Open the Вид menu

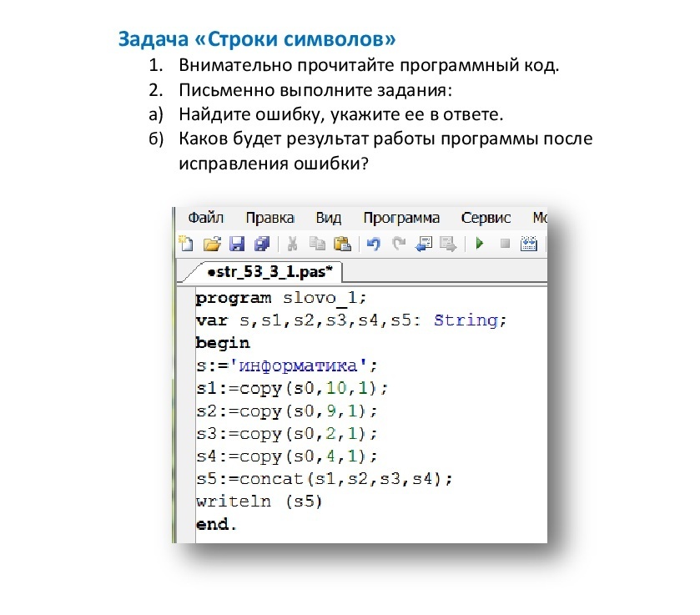pyautogui.click(x=329, y=218)
